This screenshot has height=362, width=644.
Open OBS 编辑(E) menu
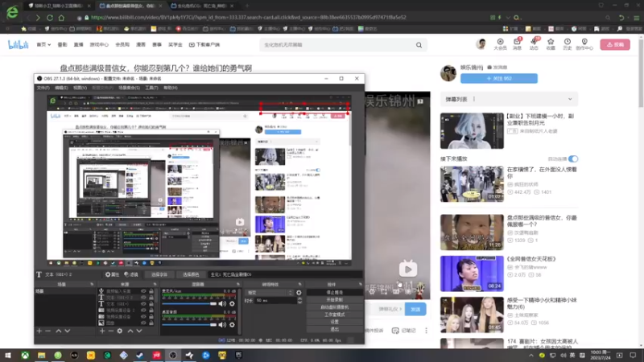(61, 88)
